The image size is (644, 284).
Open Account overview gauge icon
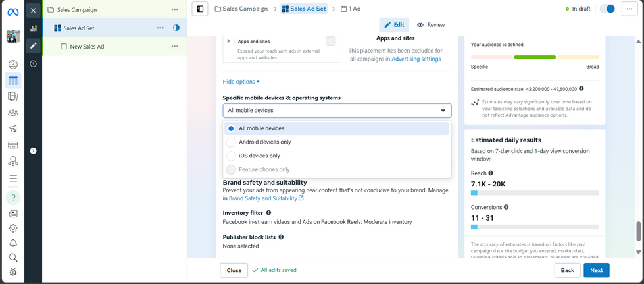13,64
